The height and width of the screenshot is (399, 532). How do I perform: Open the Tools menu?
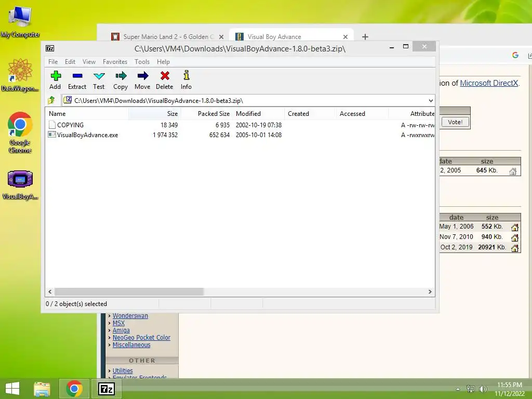tap(142, 62)
